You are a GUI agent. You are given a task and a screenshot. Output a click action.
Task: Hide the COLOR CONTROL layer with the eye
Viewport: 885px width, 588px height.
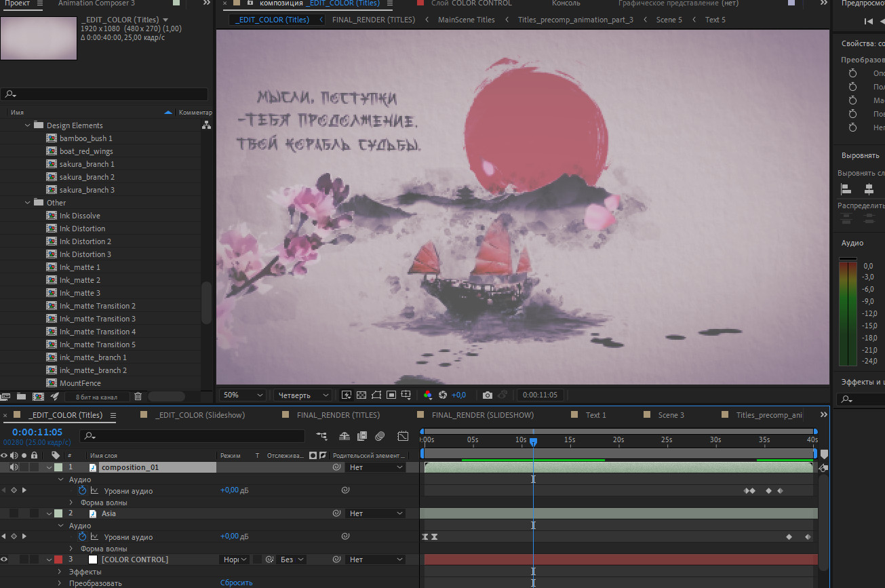pyautogui.click(x=5, y=560)
